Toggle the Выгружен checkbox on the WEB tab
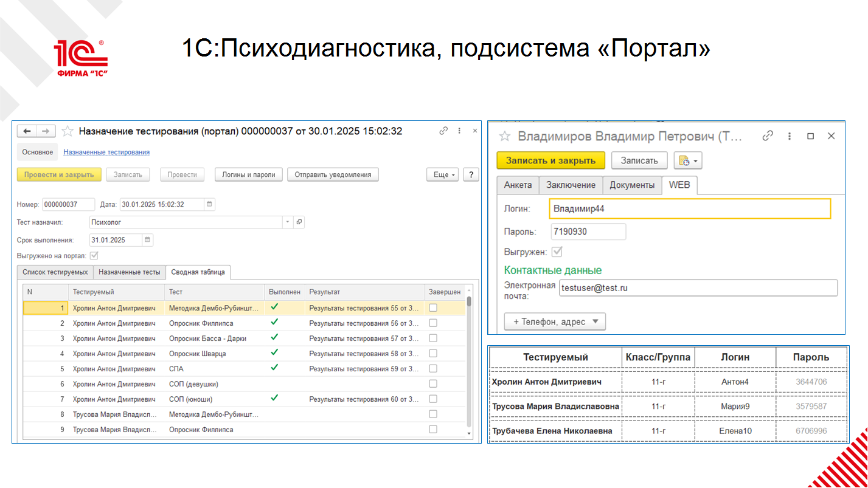868x488 pixels. click(557, 252)
